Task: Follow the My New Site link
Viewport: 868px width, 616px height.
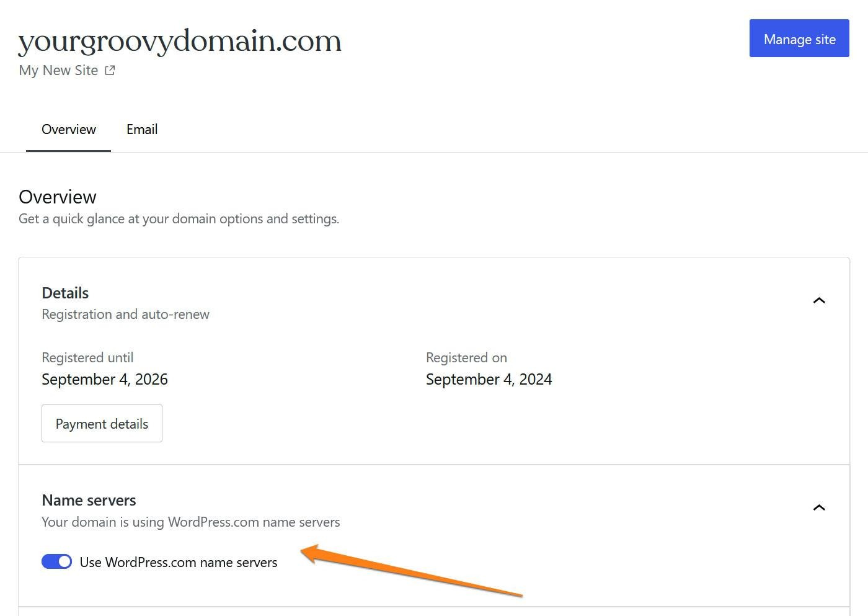Action: pos(58,71)
